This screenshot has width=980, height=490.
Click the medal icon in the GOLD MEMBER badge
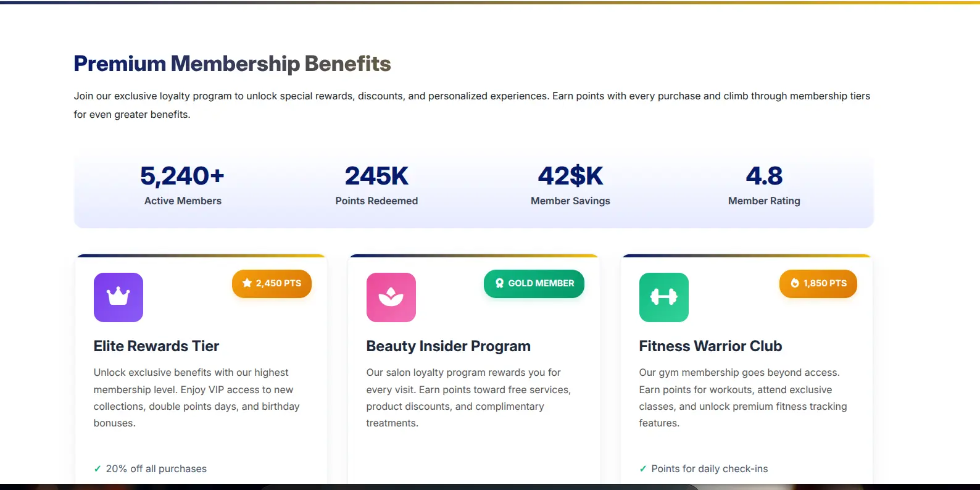click(x=499, y=284)
